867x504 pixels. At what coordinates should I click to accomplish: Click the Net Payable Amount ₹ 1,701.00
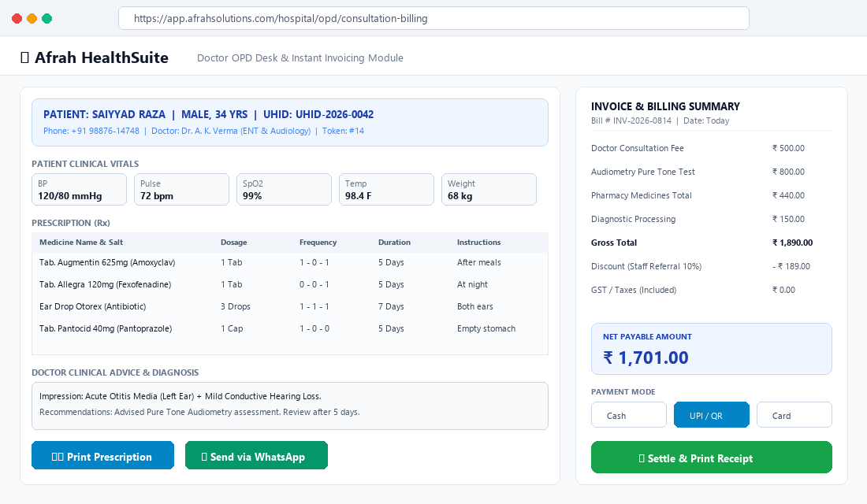click(711, 349)
